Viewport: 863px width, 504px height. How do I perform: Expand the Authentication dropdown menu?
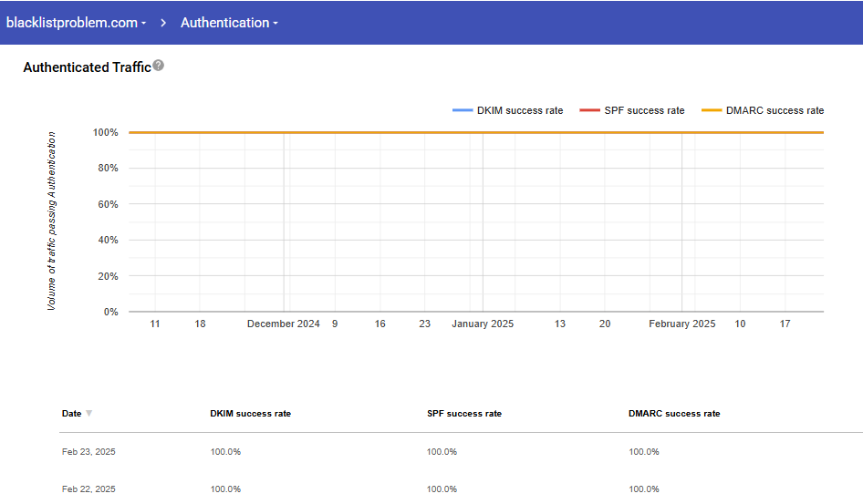click(229, 23)
